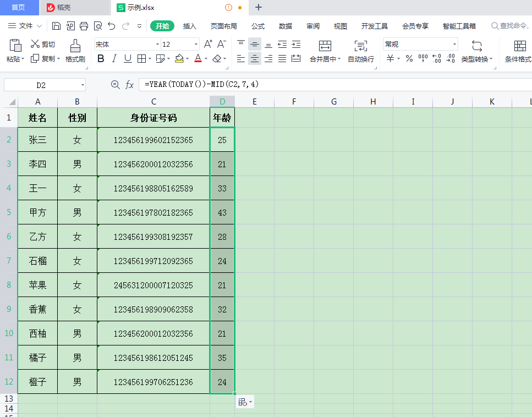Click the Type Conversion 类型转换 icon
This screenshot has width=532, height=417.
point(476,46)
